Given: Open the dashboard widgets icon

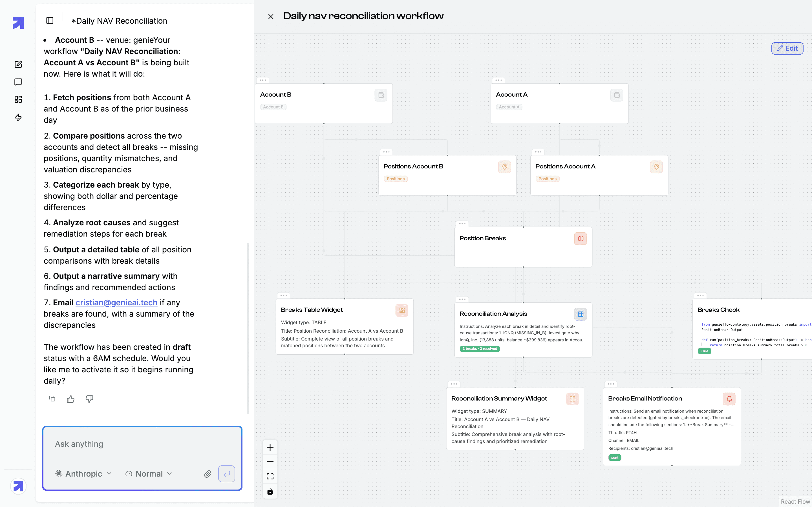Looking at the screenshot, I should 18,100.
